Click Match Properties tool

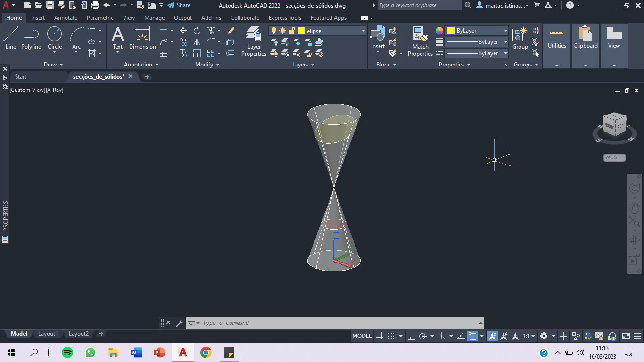click(x=420, y=41)
